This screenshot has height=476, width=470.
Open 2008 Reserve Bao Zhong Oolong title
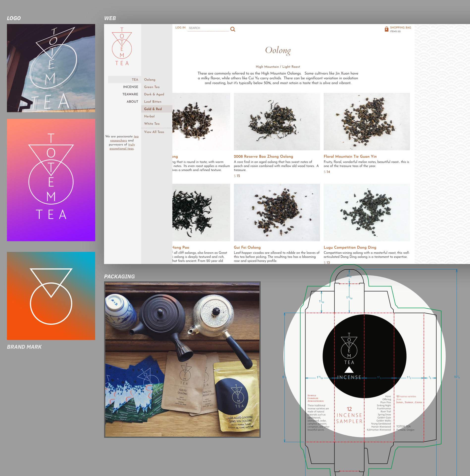263,157
